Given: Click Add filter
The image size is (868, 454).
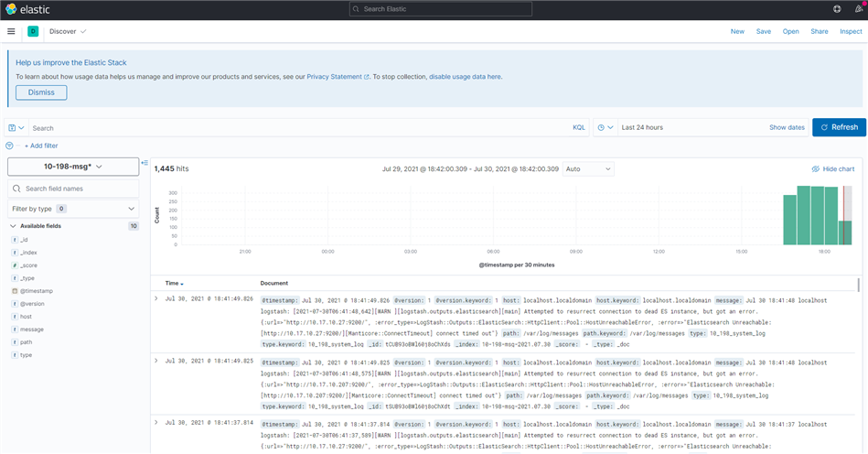Looking at the screenshot, I should coord(41,146).
